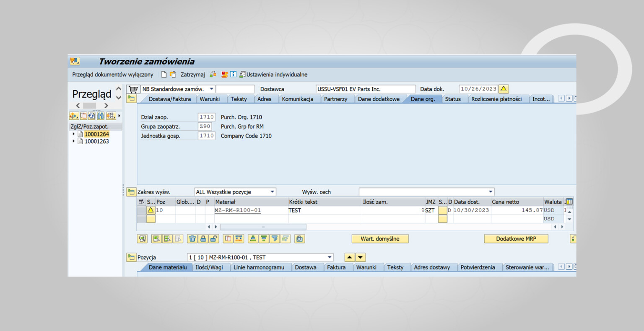
Task: Click the Data dok. date input field
Action: pos(478,89)
